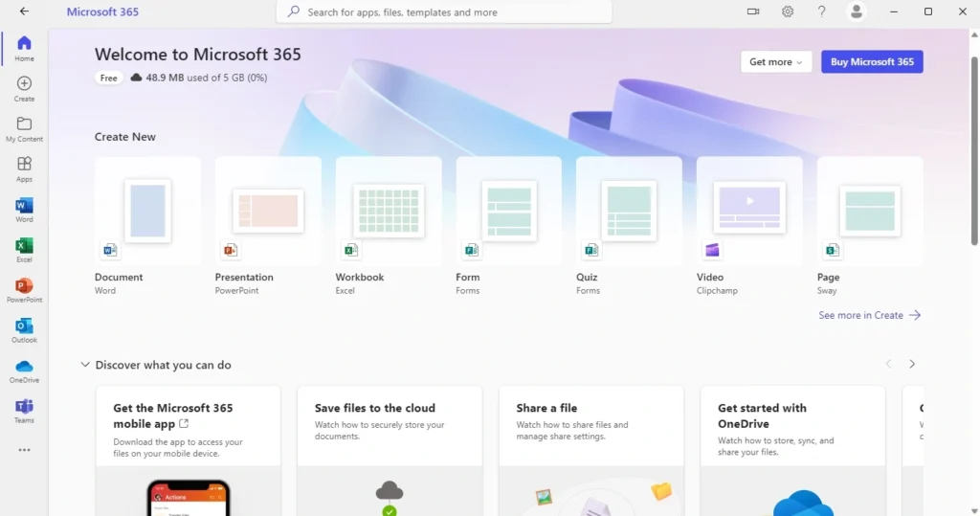Launch PowerPoint from the sidebar
Screen dimensions: 980x516
24,290
